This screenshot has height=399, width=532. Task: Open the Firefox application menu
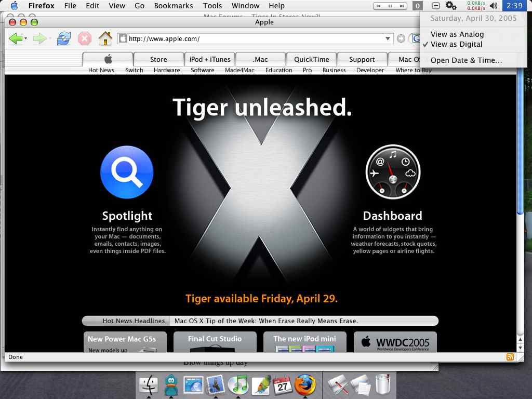42,6
